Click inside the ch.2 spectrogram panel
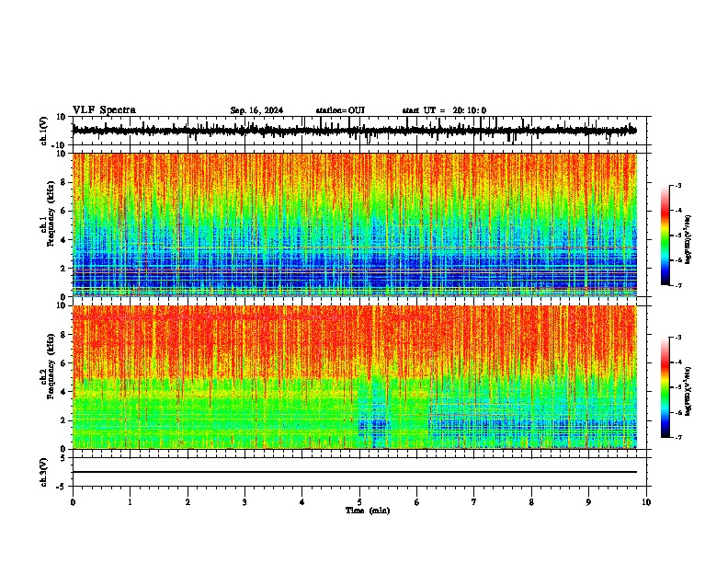 tap(355, 377)
